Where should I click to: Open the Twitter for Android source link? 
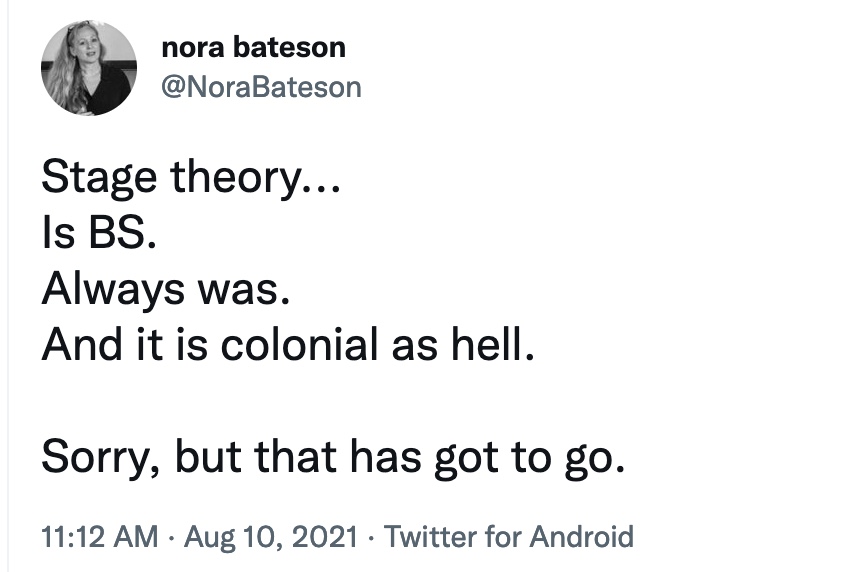tap(509, 536)
